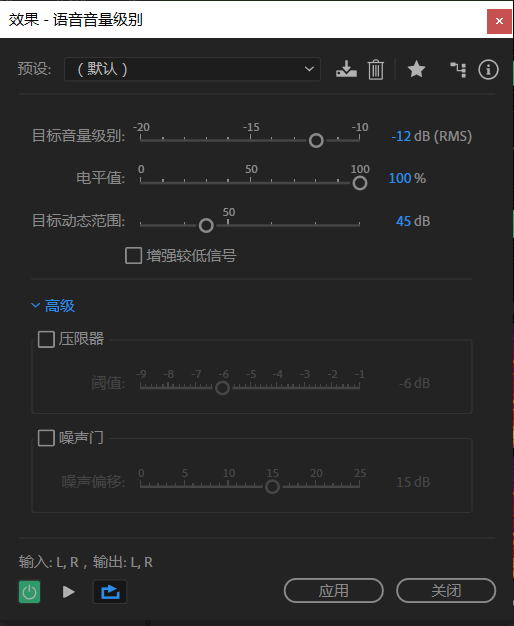Delete preset with the trash icon
514x626 pixels.
(x=375, y=69)
